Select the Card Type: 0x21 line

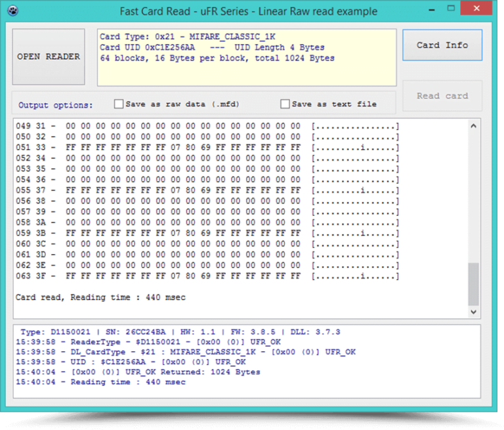coord(188,37)
